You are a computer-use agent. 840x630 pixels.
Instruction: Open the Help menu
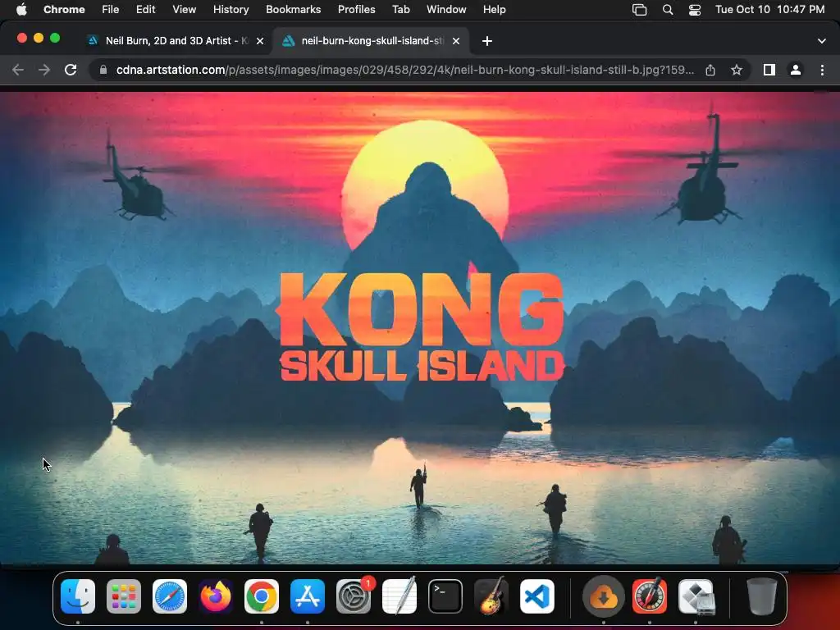tap(494, 10)
